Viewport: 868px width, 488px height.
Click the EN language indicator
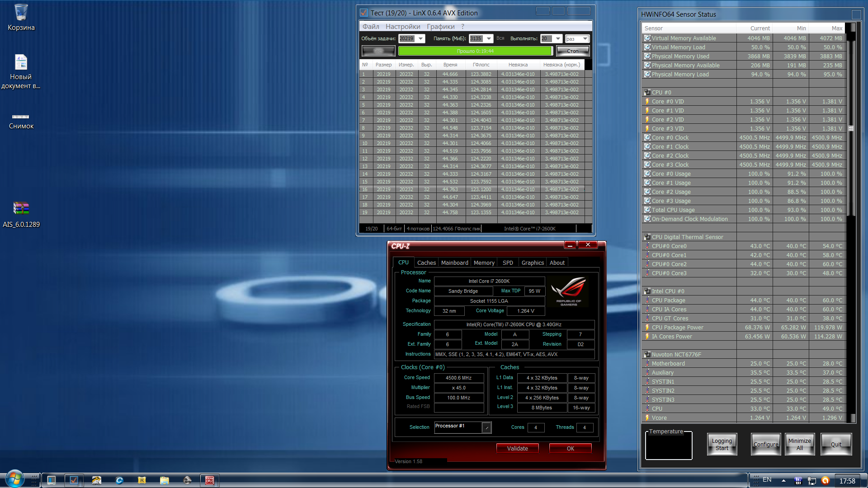tap(767, 480)
